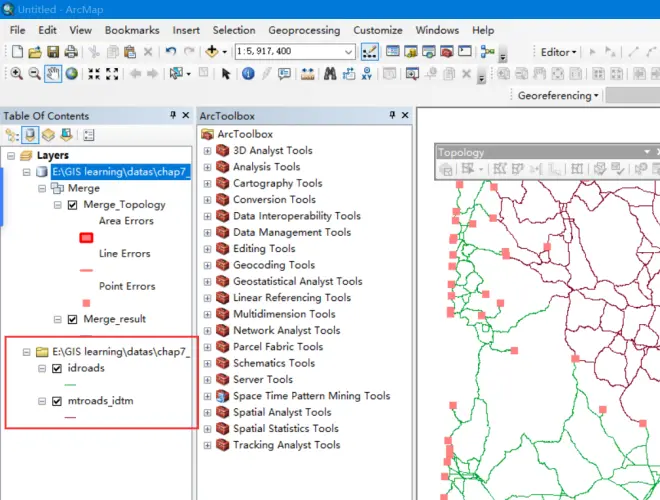
Task: Click the idroads green line symbol
Action: click(x=70, y=385)
